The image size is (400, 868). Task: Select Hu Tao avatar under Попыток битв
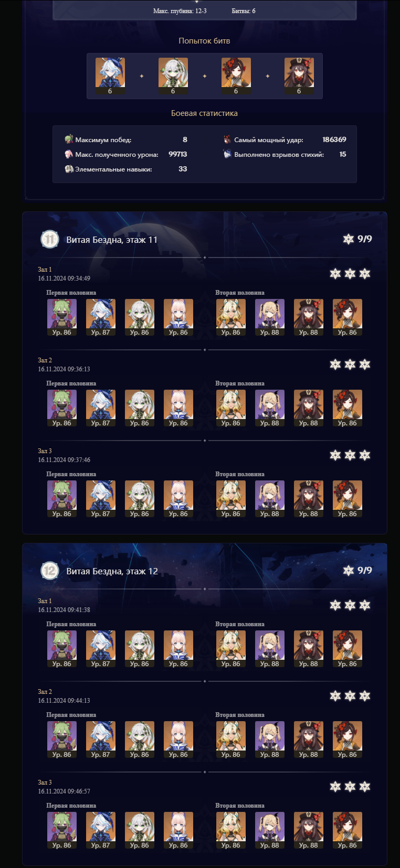click(x=299, y=76)
